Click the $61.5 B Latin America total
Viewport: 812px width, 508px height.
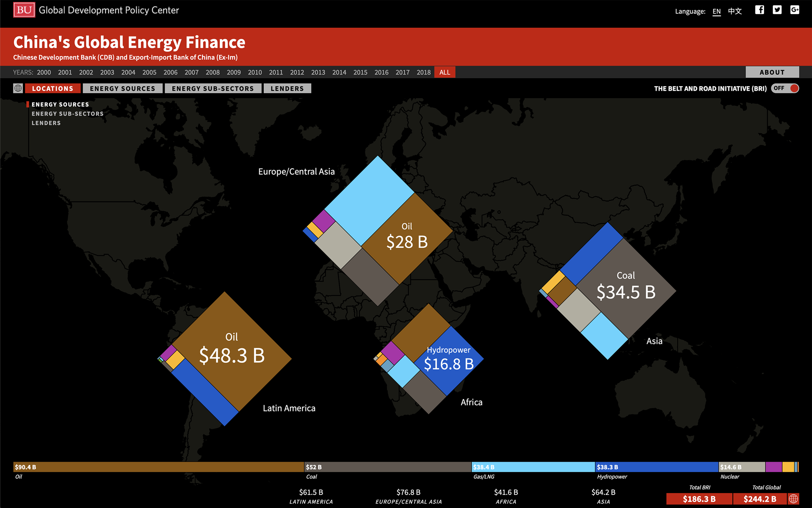coord(311,497)
